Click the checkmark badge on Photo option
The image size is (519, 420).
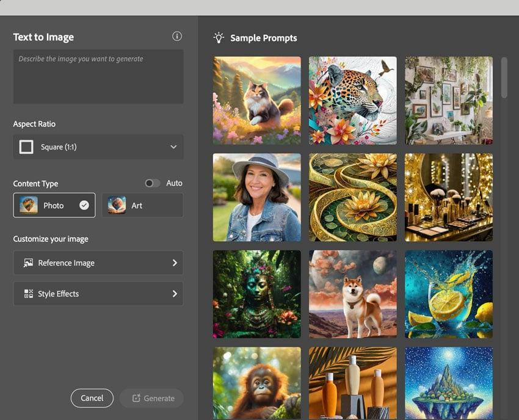[84, 205]
